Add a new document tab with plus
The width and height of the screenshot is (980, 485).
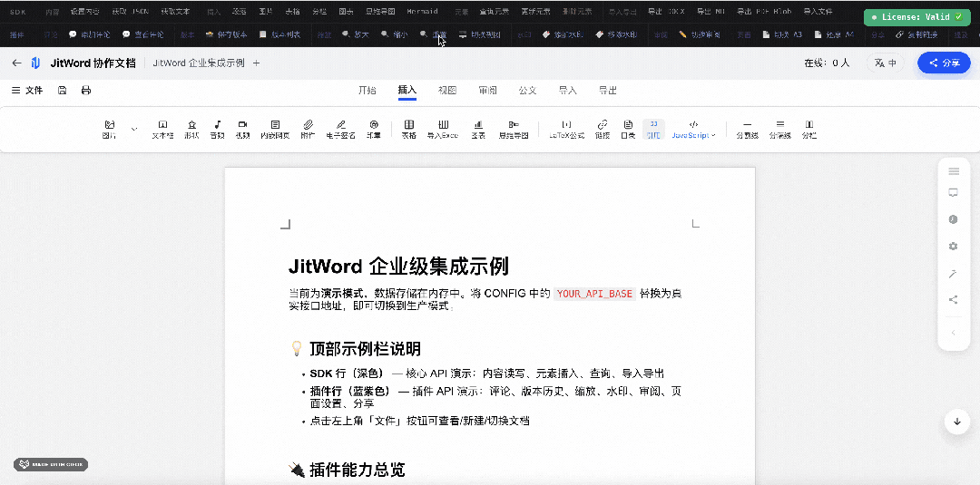[256, 63]
